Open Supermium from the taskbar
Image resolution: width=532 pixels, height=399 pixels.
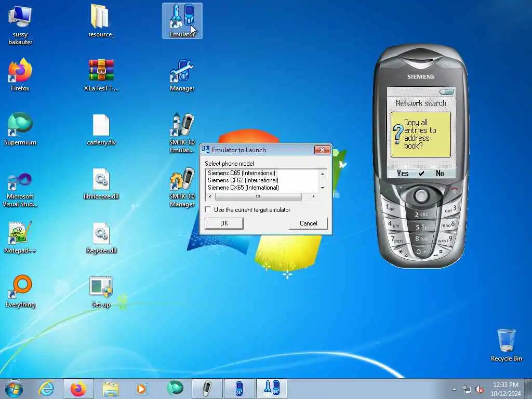(x=175, y=389)
